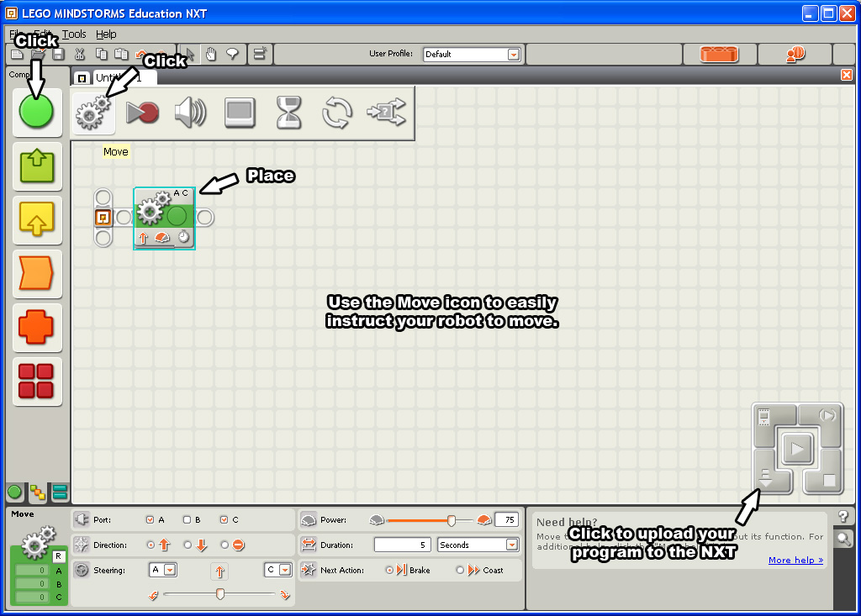Open the orange LEGO brick icon
The width and height of the screenshot is (861, 616).
720,54
